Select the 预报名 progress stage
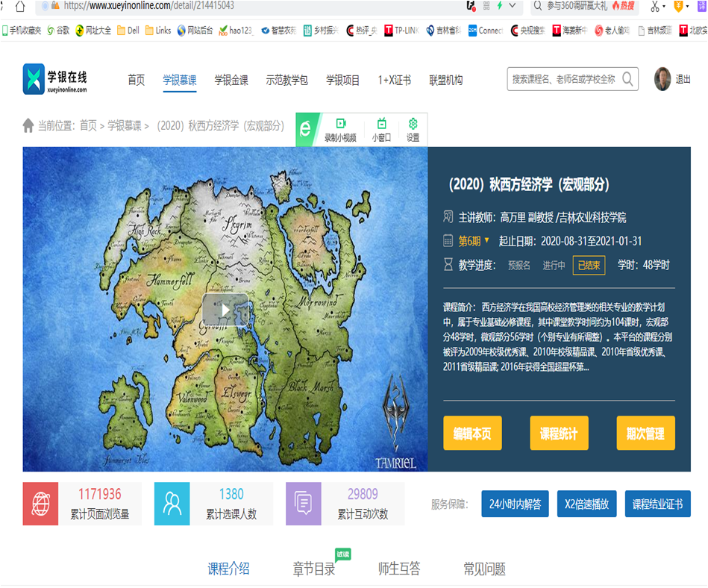The height and width of the screenshot is (588, 708). 519,265
